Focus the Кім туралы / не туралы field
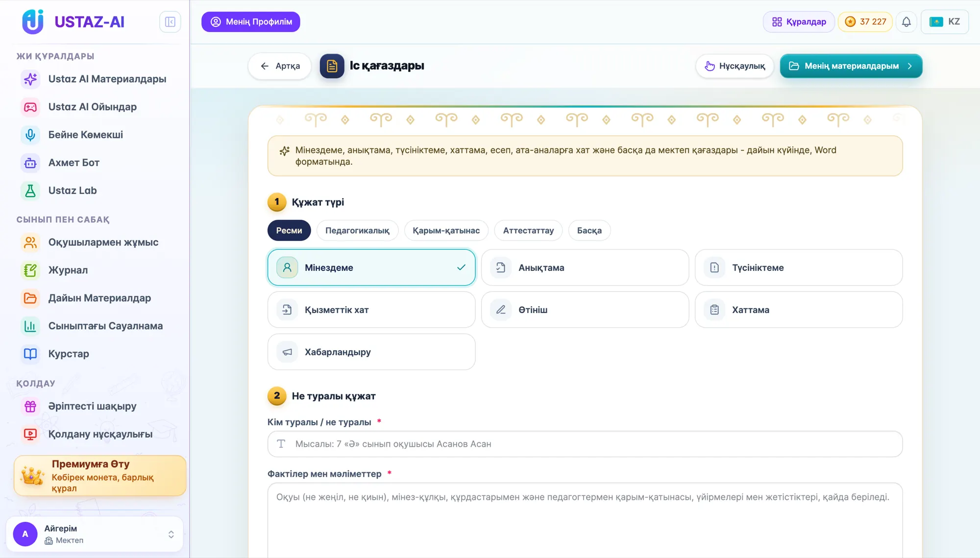 (x=585, y=444)
